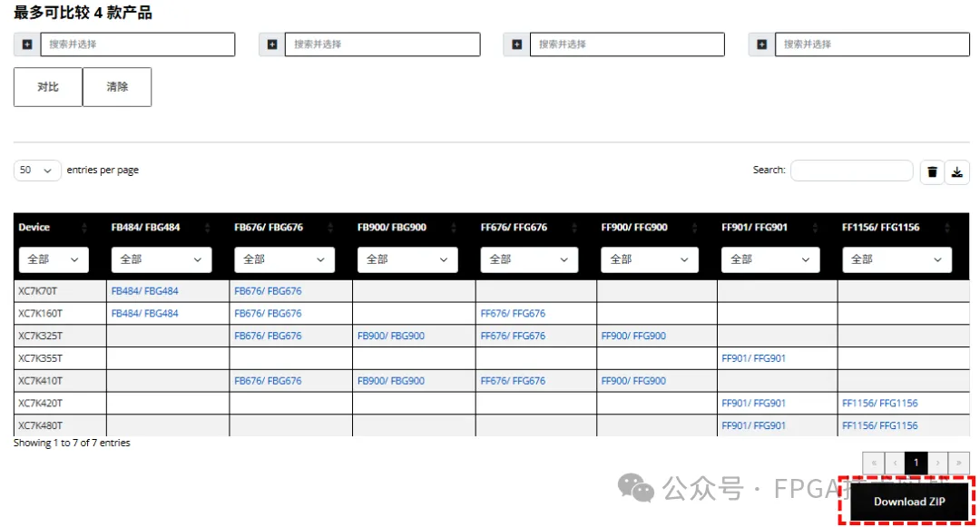Open FF676/ FFG676 link for XC7K325T
This screenshot has height=527, width=980.
click(513, 336)
